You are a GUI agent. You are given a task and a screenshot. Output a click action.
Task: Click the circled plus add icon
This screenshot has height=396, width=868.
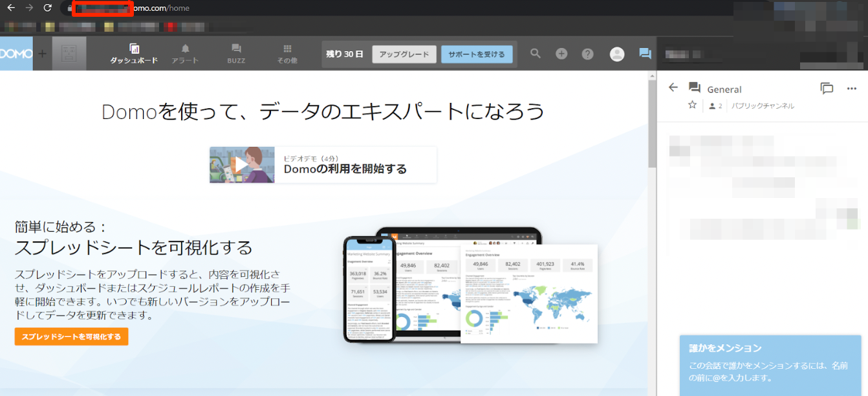(561, 54)
